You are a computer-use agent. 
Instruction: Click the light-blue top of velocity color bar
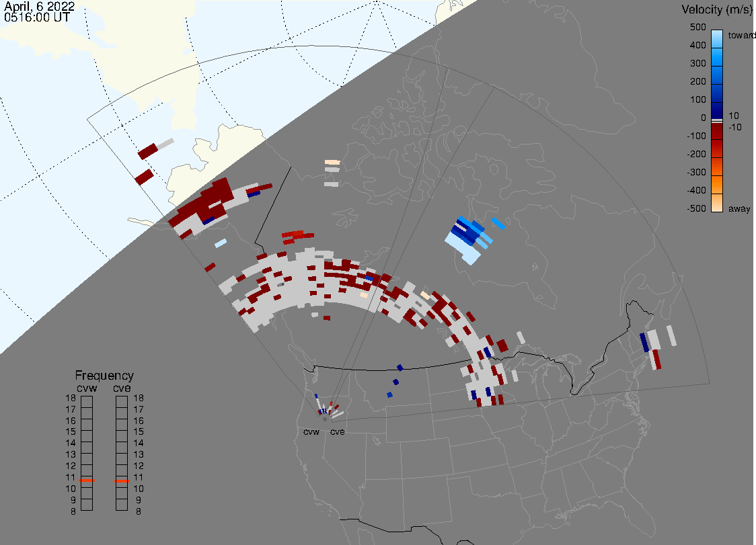pyautogui.click(x=717, y=38)
